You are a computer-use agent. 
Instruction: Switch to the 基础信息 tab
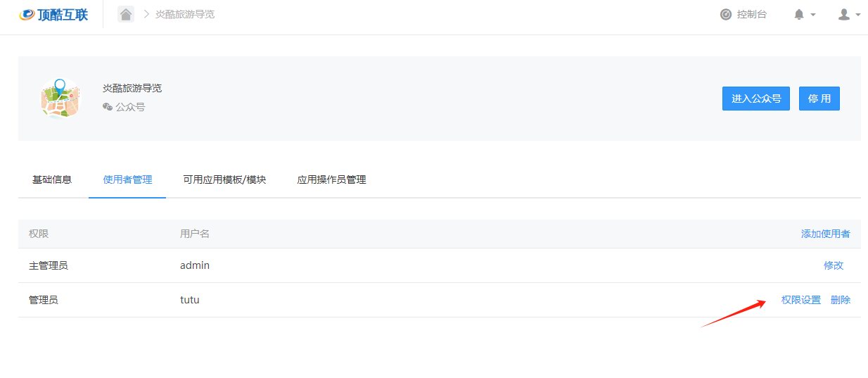pos(52,179)
